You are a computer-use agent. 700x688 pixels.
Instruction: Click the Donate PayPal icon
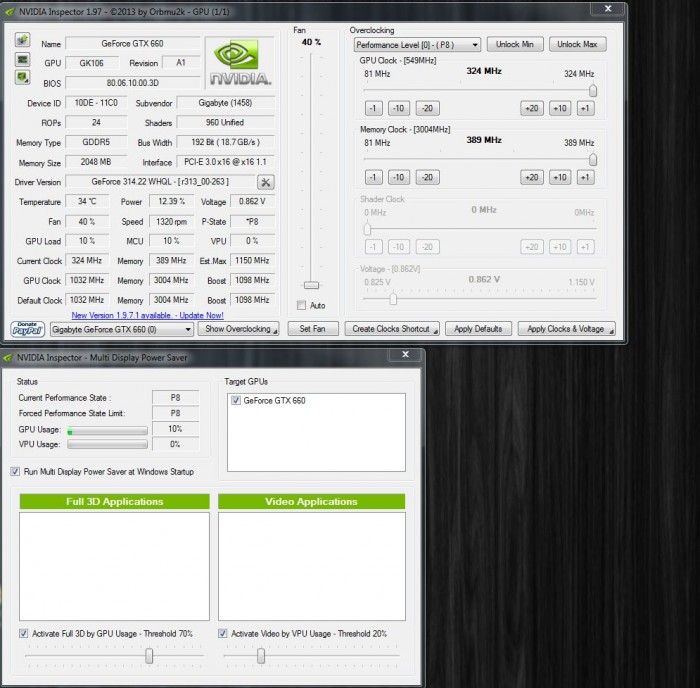(x=27, y=329)
